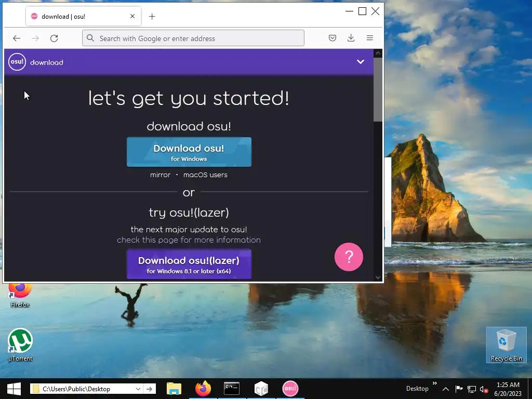The width and height of the screenshot is (532, 399).
Task: Click the taskbar address Go arrow
Action: tap(149, 389)
